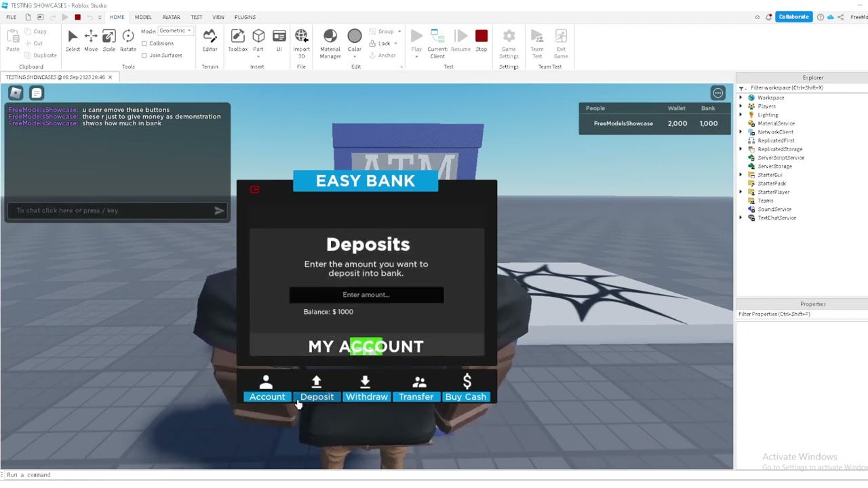Open the UI insert tool
The image size is (868, 488).
279,41
